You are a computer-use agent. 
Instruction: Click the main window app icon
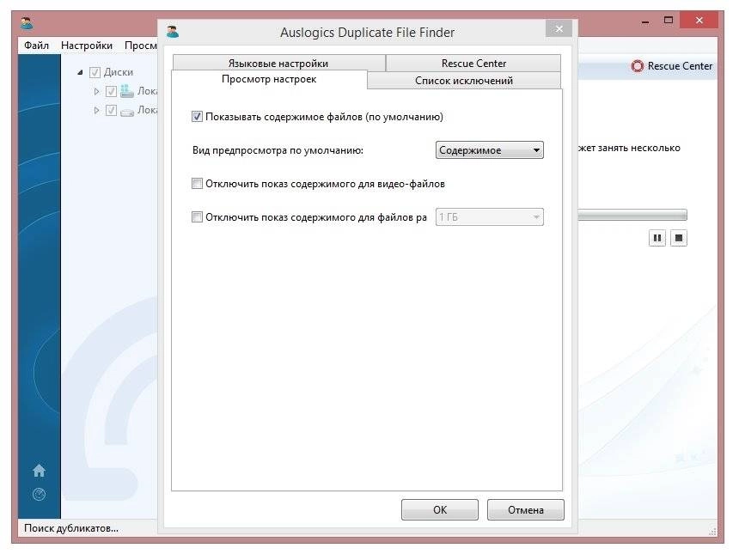(x=27, y=22)
